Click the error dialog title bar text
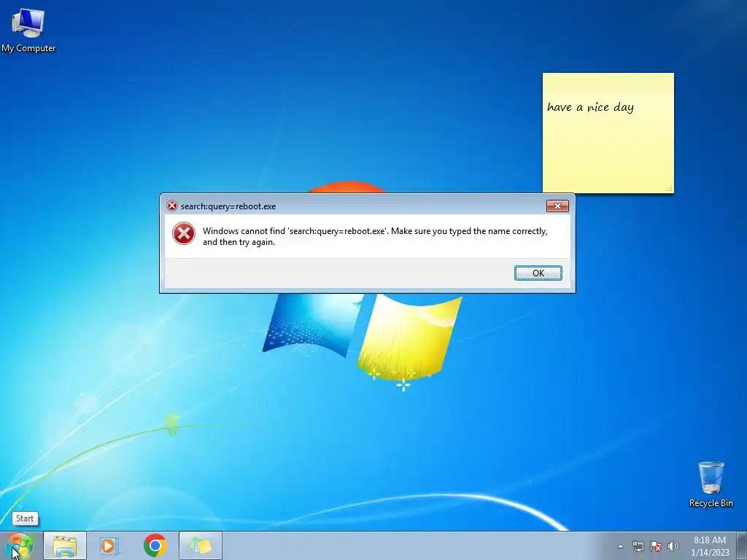747x560 pixels. click(x=228, y=206)
